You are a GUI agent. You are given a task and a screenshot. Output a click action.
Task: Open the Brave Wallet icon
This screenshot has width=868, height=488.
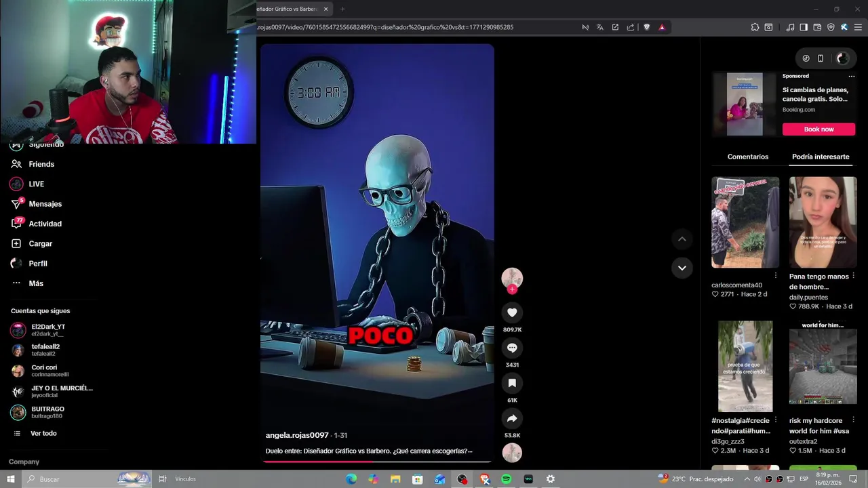point(817,27)
